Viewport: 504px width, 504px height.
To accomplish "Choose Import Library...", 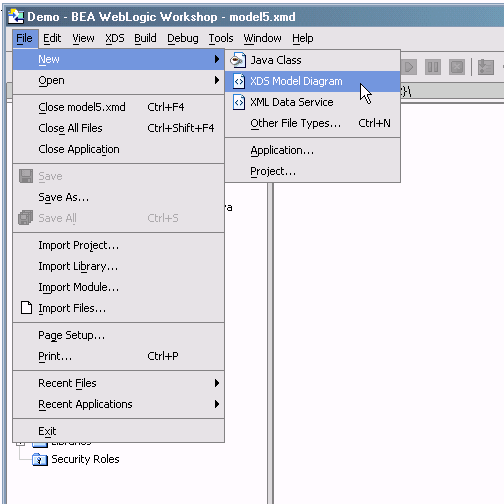I will [119, 266].
